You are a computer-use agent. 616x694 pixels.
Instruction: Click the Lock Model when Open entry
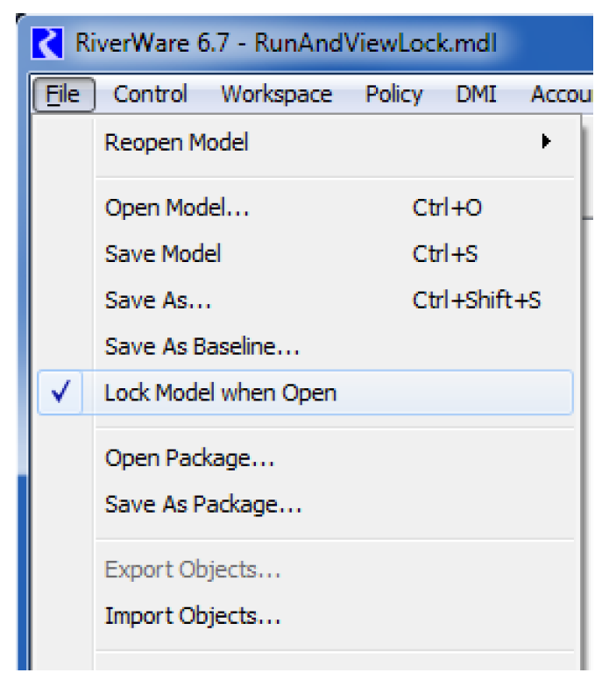(x=220, y=393)
